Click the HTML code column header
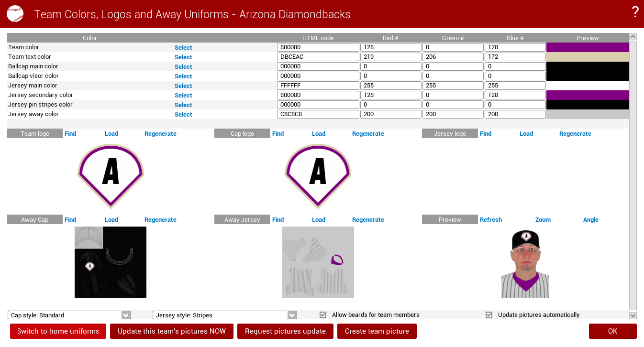Screen dimensions: 644x347 click(318, 38)
